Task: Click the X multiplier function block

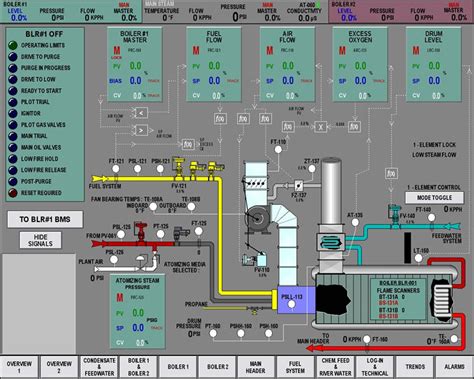Action: (321, 127)
